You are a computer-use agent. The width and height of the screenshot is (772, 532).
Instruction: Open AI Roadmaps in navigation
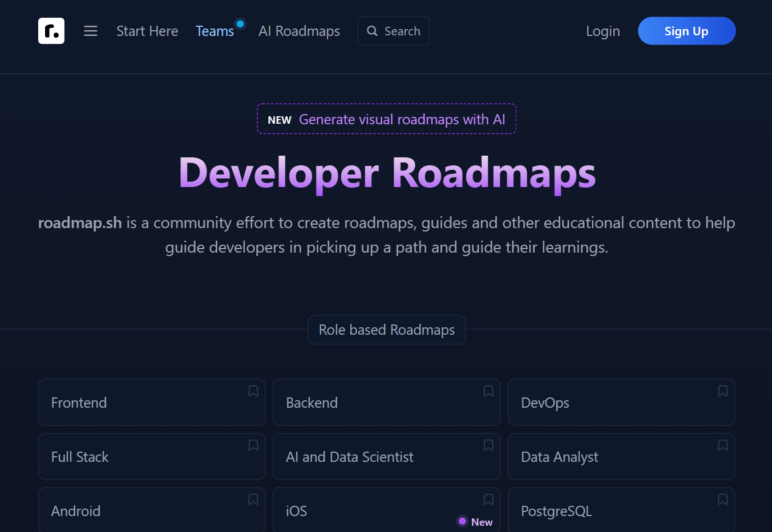click(x=299, y=31)
